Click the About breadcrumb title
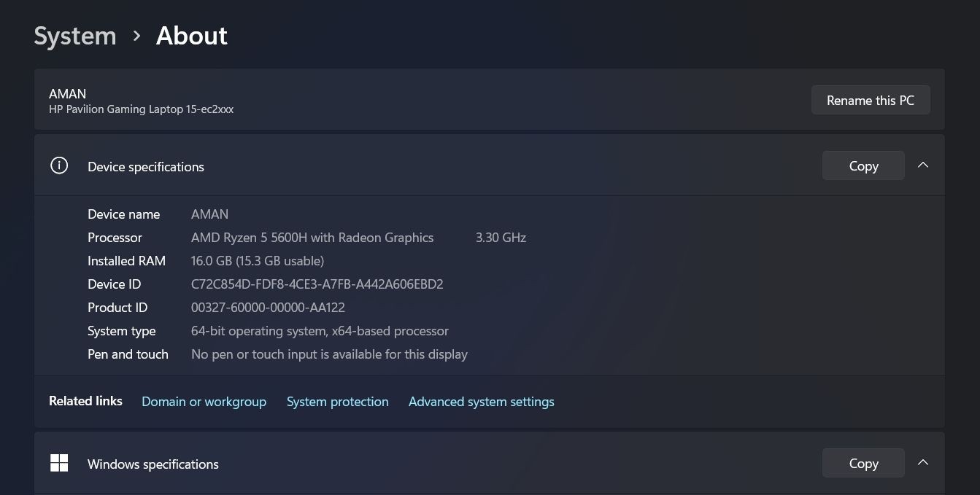 pyautogui.click(x=192, y=36)
